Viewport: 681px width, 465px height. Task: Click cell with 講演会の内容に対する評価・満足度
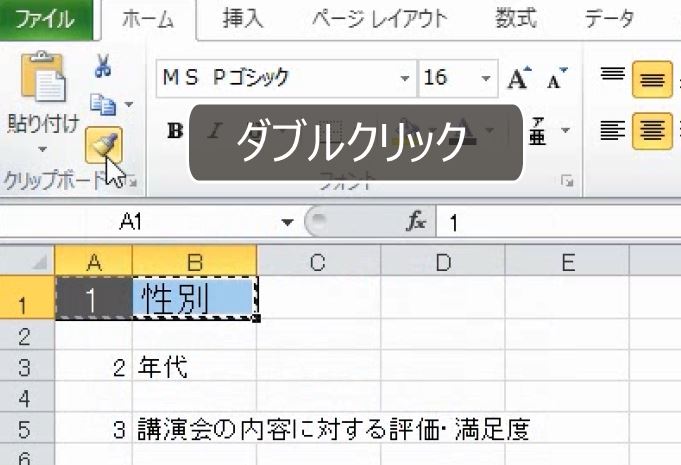coord(333,429)
